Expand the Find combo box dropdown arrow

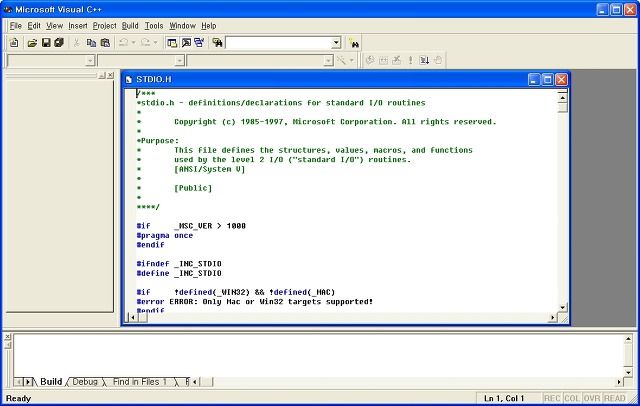click(336, 42)
